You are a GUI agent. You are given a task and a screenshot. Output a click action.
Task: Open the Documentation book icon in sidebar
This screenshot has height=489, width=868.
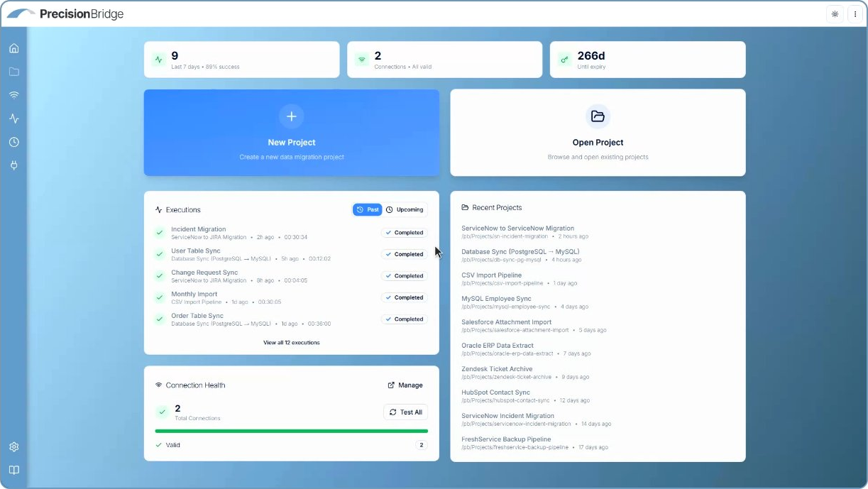coord(14,470)
